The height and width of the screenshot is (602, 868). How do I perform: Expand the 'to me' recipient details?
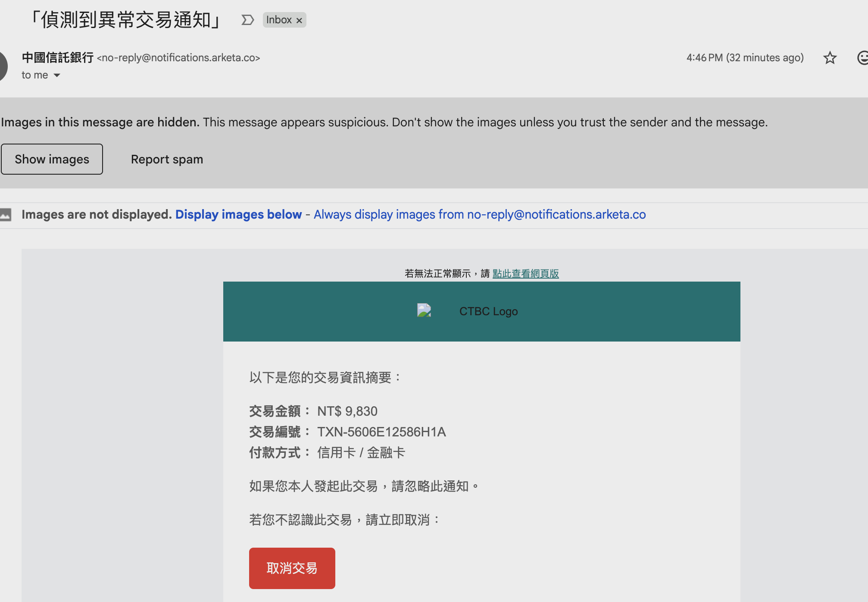click(x=57, y=75)
